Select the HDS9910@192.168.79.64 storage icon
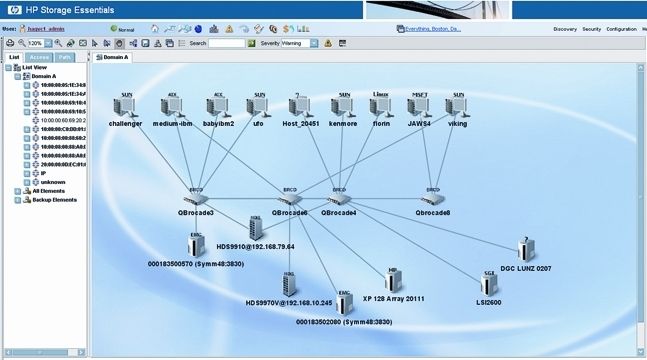Viewport: 647px width, 360px height. point(256,228)
